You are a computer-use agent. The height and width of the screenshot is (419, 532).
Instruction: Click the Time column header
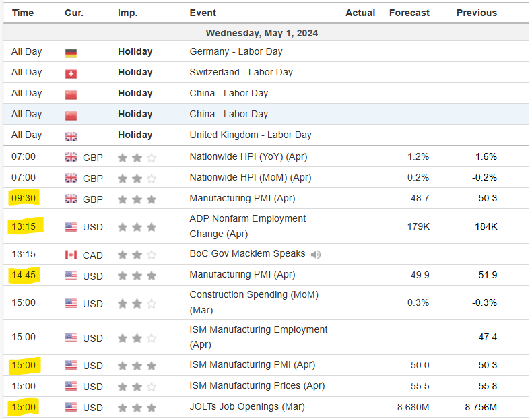pyautogui.click(x=23, y=13)
